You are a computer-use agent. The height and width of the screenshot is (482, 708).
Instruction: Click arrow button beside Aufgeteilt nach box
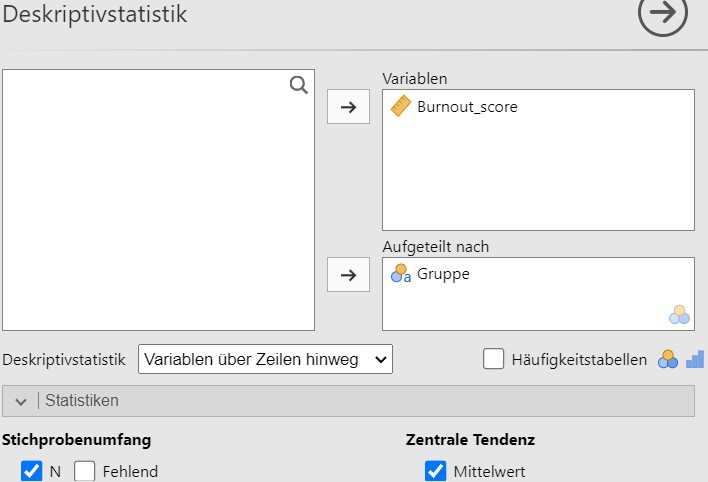[x=348, y=275]
